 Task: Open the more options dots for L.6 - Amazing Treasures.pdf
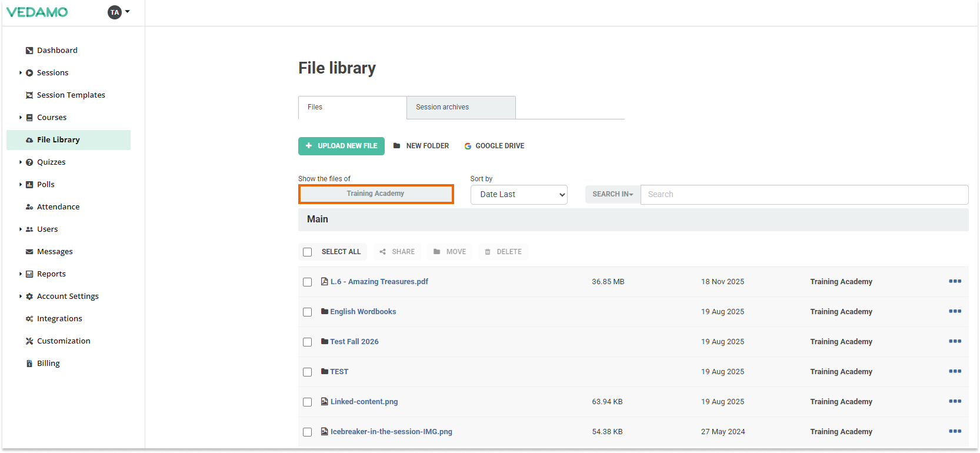click(x=955, y=281)
